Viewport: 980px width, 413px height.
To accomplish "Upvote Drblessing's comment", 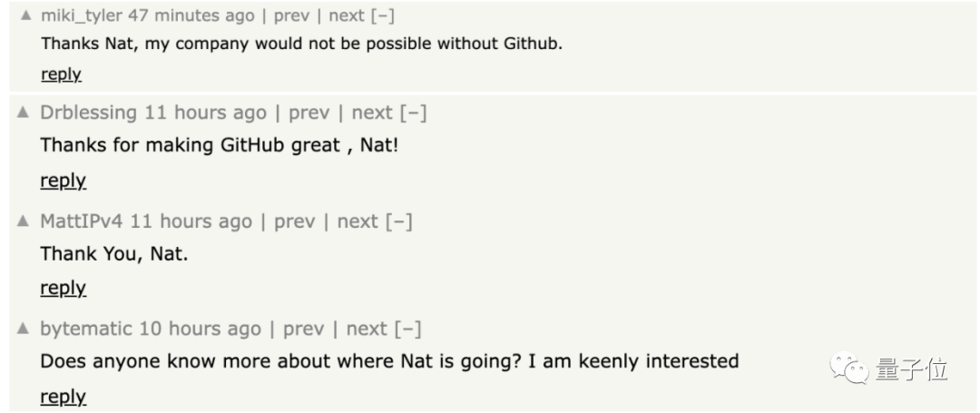I will click(24, 113).
